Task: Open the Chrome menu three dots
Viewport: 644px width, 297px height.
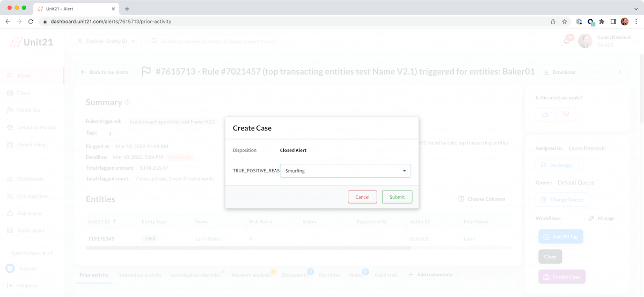Action: [x=636, y=21]
